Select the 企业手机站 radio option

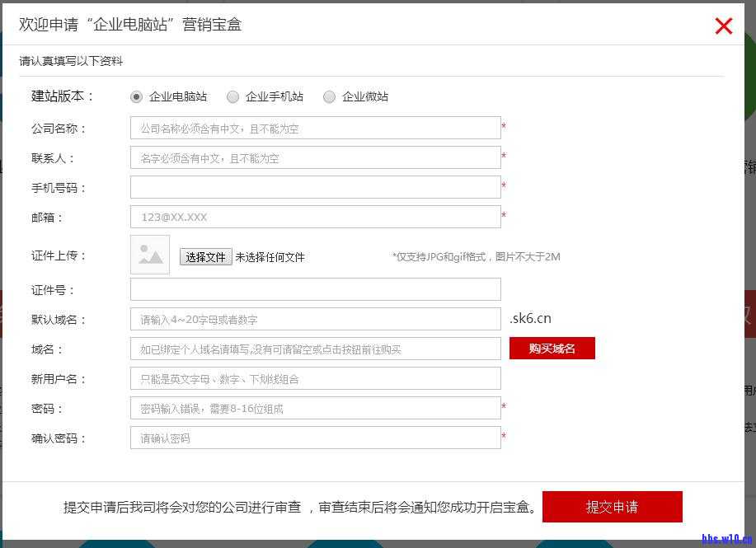pos(233,97)
